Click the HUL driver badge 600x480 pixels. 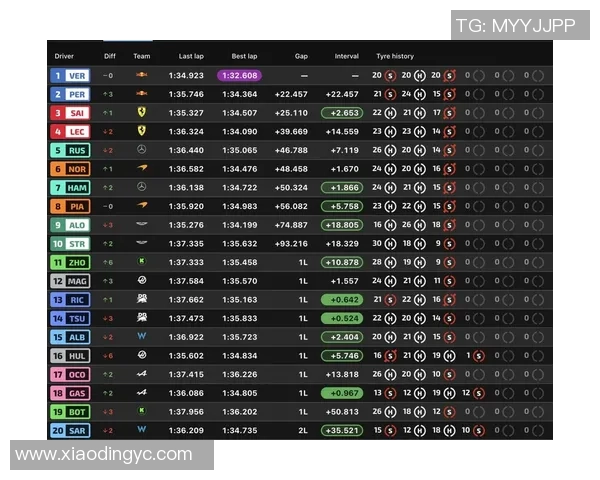coord(70,356)
